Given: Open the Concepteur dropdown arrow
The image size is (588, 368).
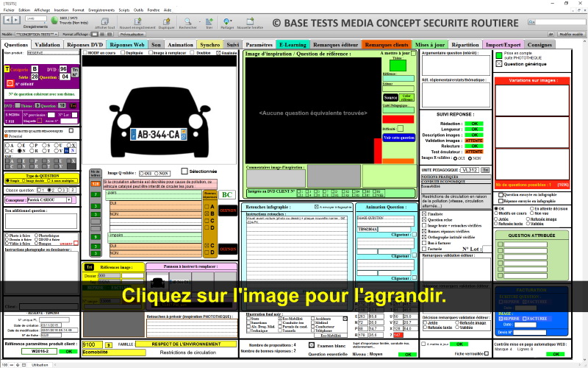Looking at the screenshot, I should (x=69, y=199).
